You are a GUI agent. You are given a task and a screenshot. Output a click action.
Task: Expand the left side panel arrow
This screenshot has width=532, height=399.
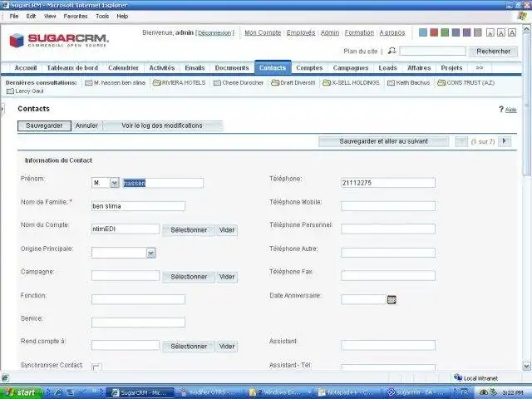tap(2, 109)
